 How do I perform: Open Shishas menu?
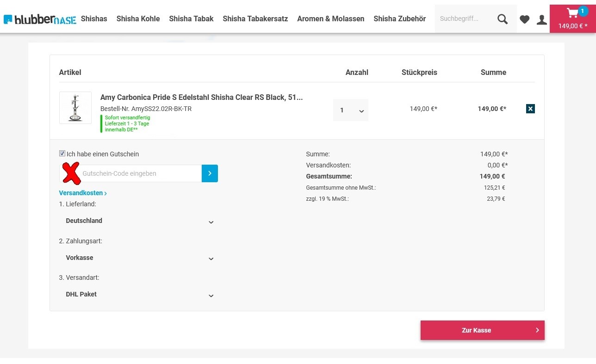point(94,19)
